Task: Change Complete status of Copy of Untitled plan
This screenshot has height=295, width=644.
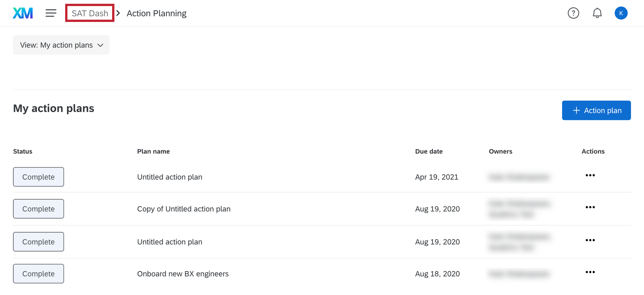Action: coord(38,209)
